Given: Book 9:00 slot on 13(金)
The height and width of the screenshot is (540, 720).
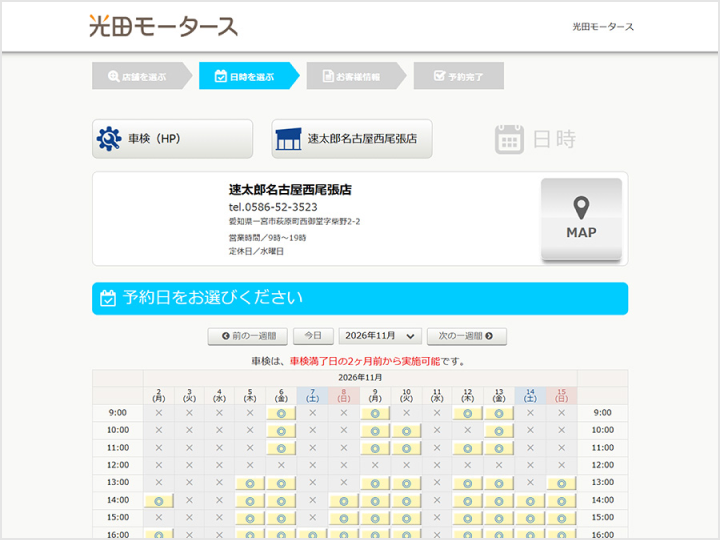Looking at the screenshot, I should point(499,413).
